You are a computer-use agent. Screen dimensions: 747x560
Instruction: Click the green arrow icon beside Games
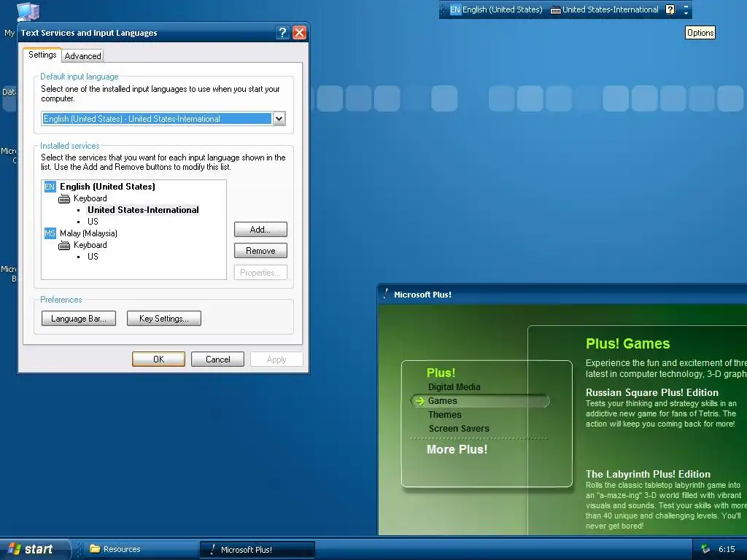click(419, 402)
